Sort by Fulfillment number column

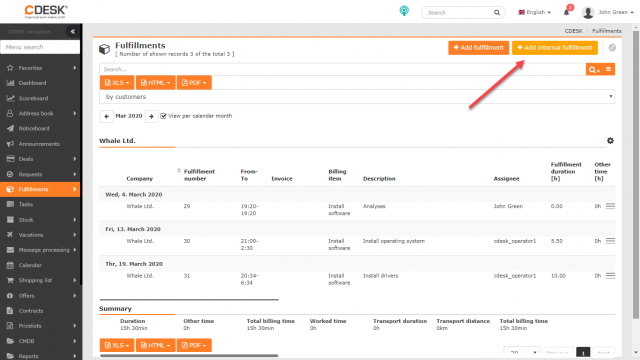pyautogui.click(x=199, y=175)
